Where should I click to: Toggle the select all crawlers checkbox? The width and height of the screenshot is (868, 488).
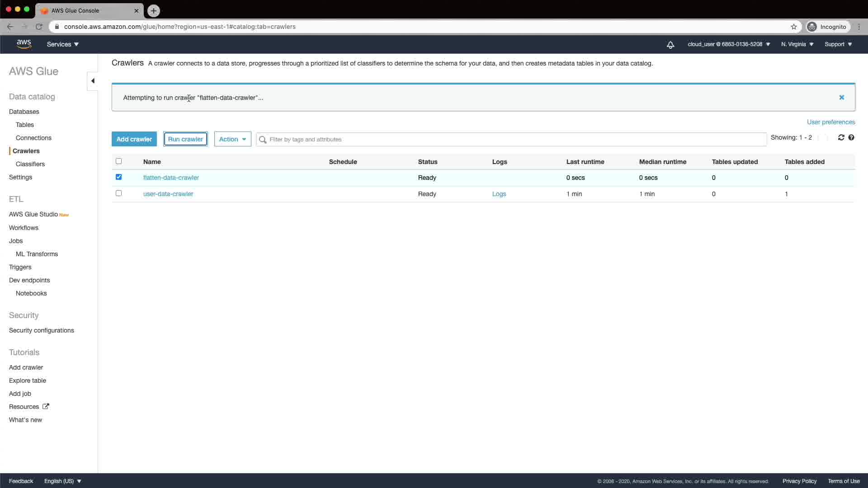pyautogui.click(x=118, y=161)
